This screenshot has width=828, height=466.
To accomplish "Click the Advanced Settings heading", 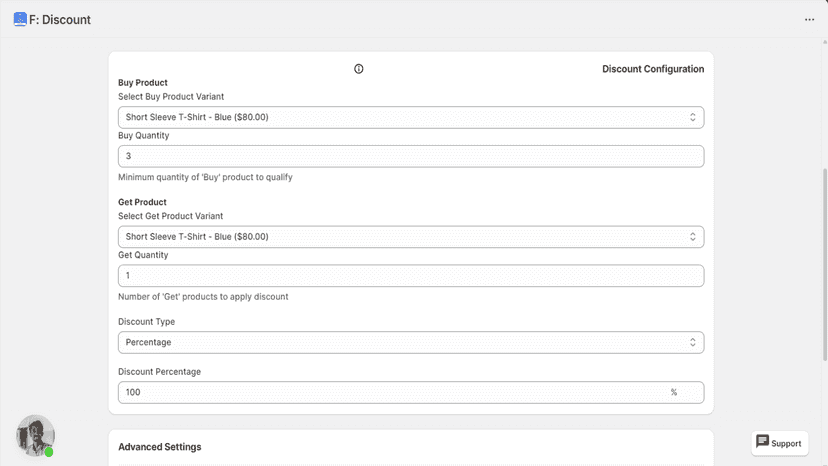I will 159,447.
